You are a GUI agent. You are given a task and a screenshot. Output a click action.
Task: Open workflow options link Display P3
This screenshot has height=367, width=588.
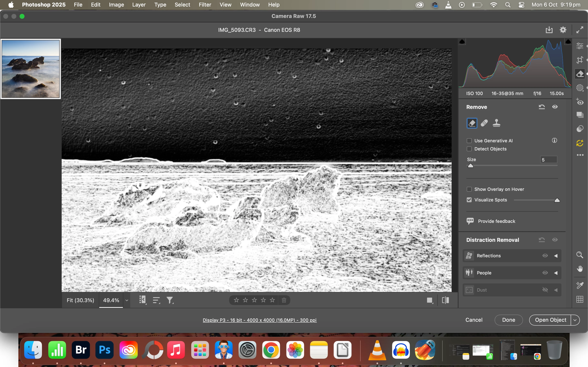259,320
